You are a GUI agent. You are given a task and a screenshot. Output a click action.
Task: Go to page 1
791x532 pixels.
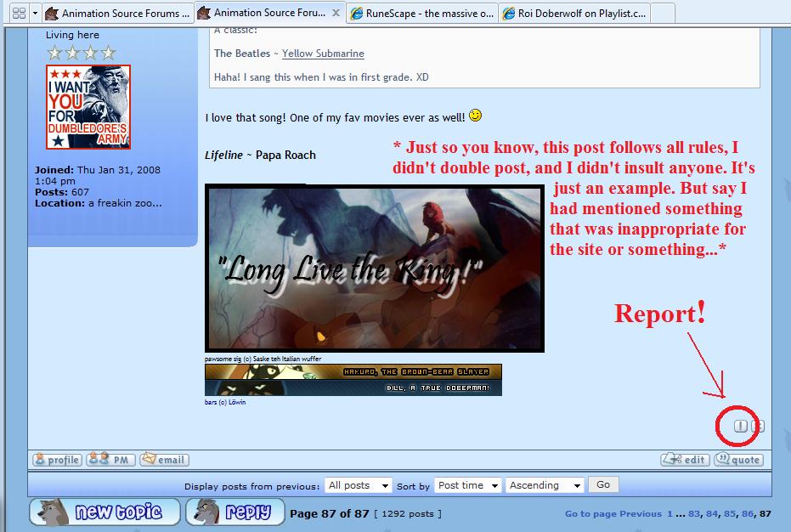pos(670,514)
